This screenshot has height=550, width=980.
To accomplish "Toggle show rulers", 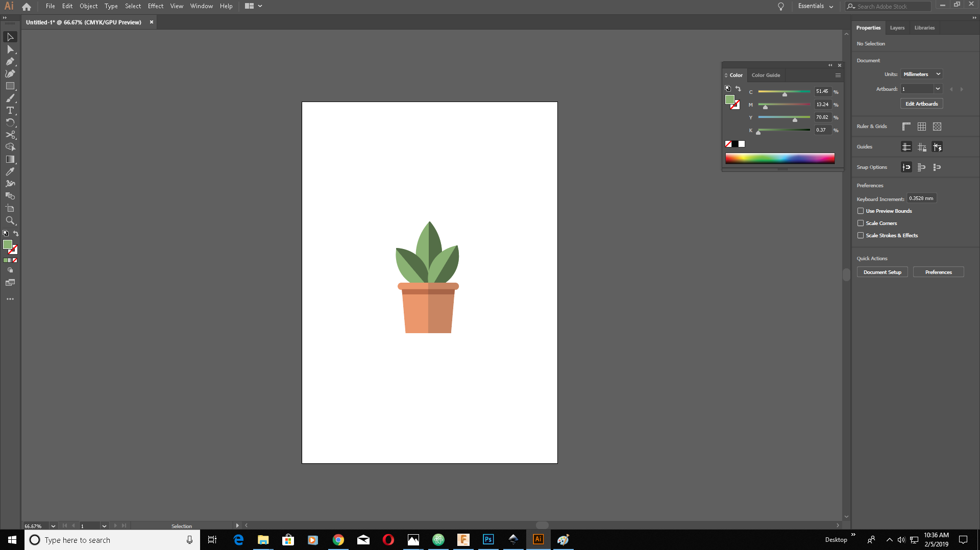I will click(x=906, y=127).
